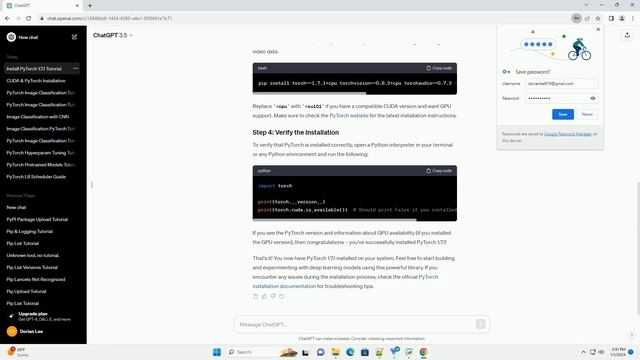Open the ChatGPT 3.5 model dropdown
Viewport: 640px width, 360px height.
tap(113, 36)
